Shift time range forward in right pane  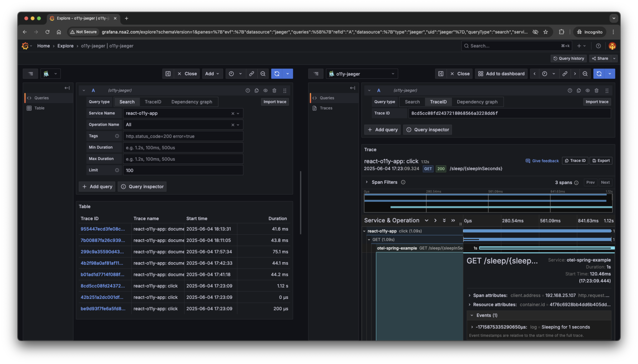(x=575, y=74)
